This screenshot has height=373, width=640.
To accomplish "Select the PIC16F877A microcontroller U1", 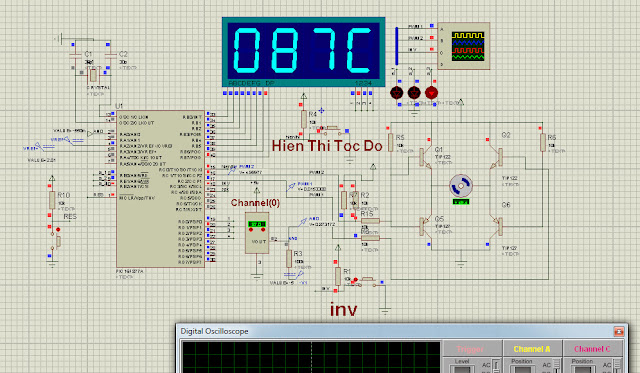I will pyautogui.click(x=160, y=189).
